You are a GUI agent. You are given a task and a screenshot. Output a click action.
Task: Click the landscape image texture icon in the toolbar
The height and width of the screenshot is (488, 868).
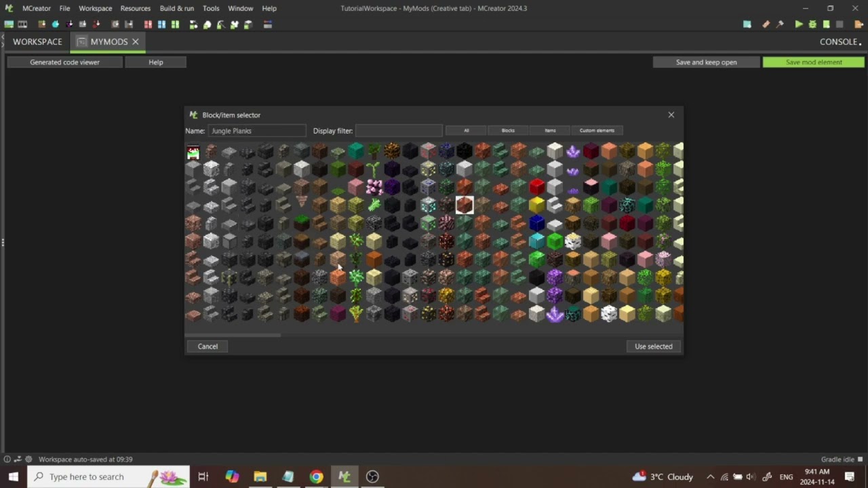click(9, 24)
